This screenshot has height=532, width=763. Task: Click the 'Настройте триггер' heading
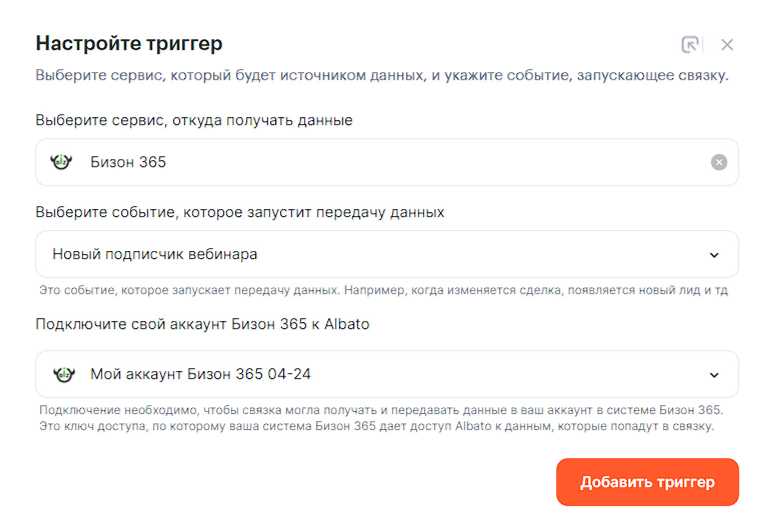click(x=129, y=43)
